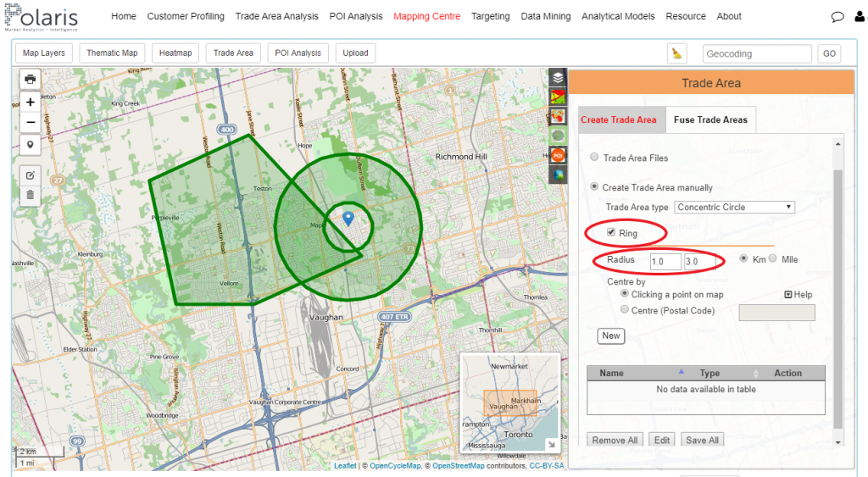Open Trade Area type dropdown
This screenshot has height=477, width=868.
click(735, 207)
